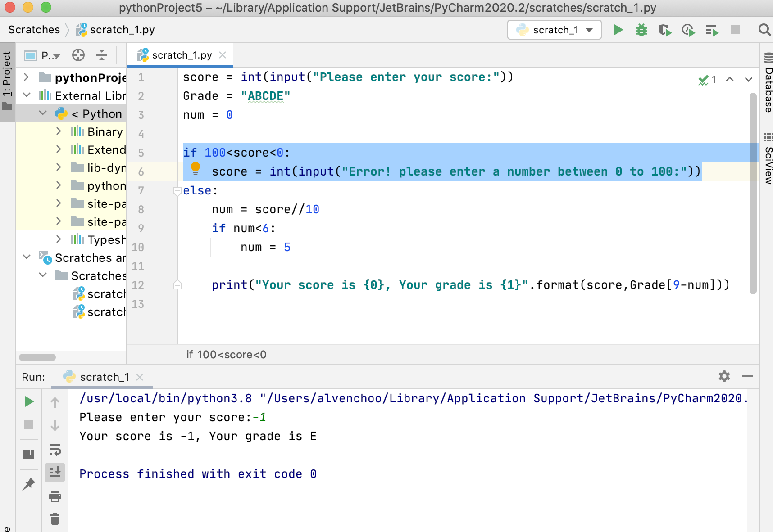Close the scratch_1.py editor tab

(223, 55)
